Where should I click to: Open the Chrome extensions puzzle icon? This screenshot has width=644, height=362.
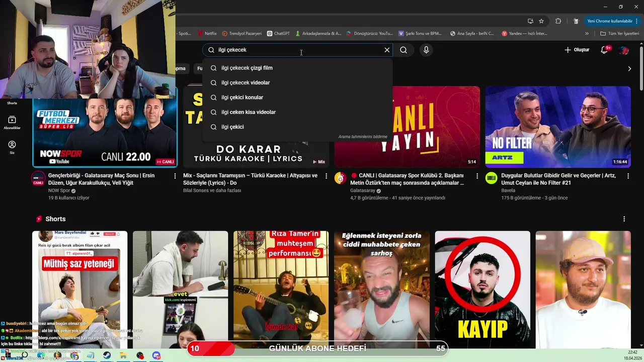558,21
